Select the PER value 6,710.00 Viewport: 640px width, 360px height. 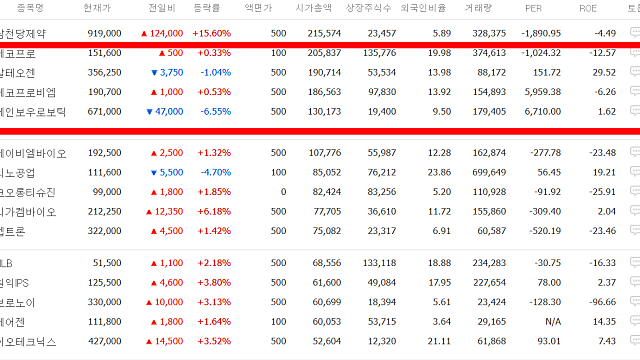coord(543,111)
